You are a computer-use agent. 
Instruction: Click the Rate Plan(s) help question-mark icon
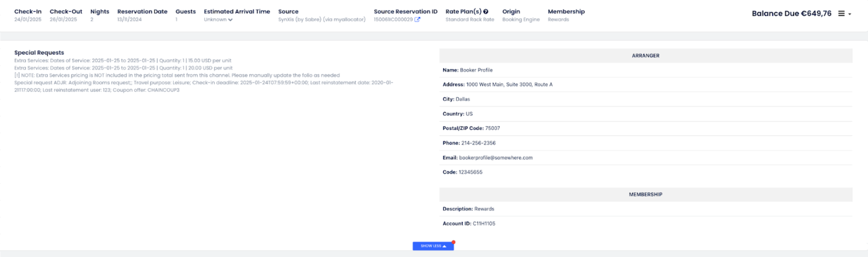(x=486, y=12)
